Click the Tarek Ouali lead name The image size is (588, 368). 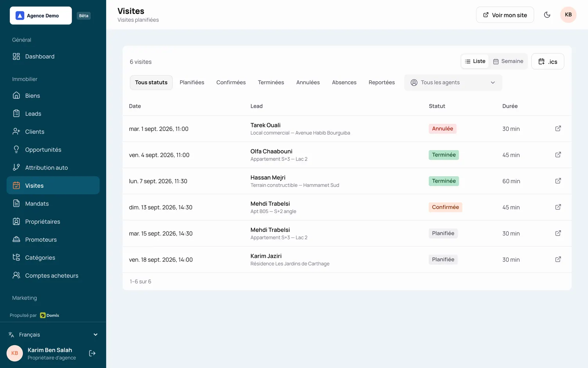[x=265, y=125]
